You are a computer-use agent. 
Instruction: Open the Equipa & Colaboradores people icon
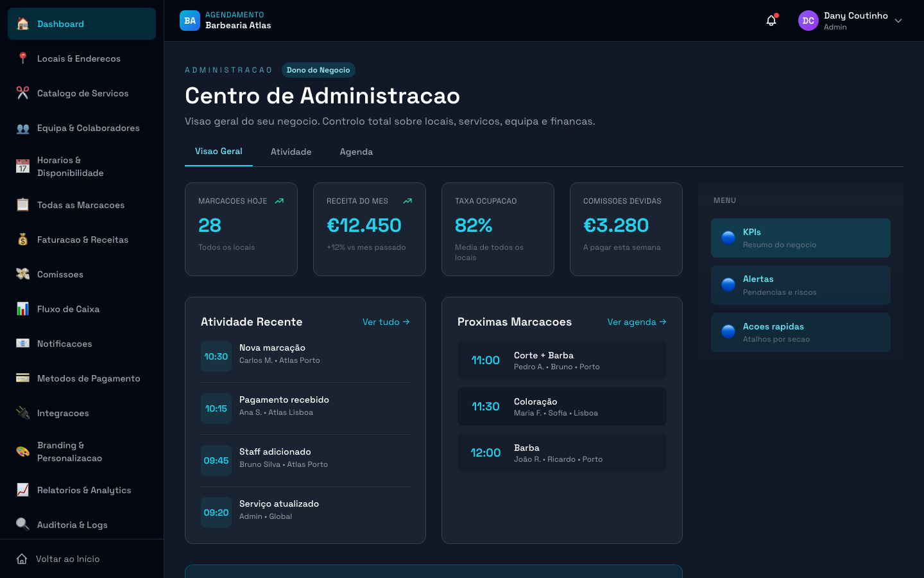click(x=22, y=128)
